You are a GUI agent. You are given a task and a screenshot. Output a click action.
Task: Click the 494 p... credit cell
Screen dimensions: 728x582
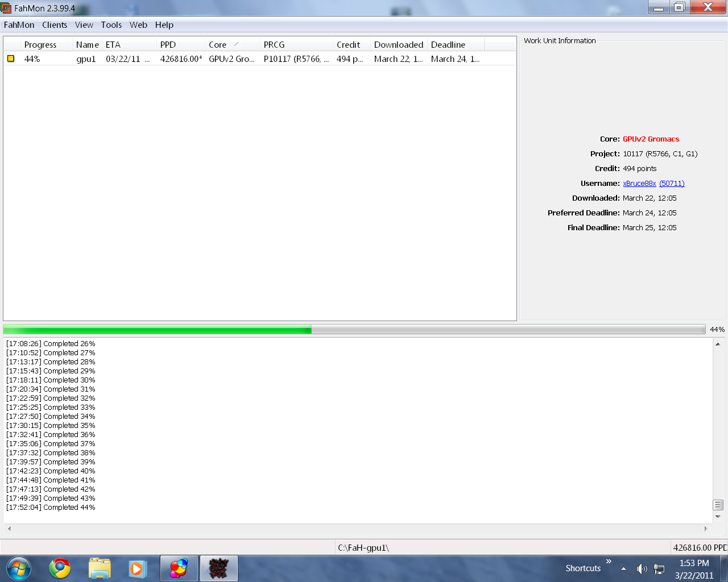pyautogui.click(x=350, y=59)
